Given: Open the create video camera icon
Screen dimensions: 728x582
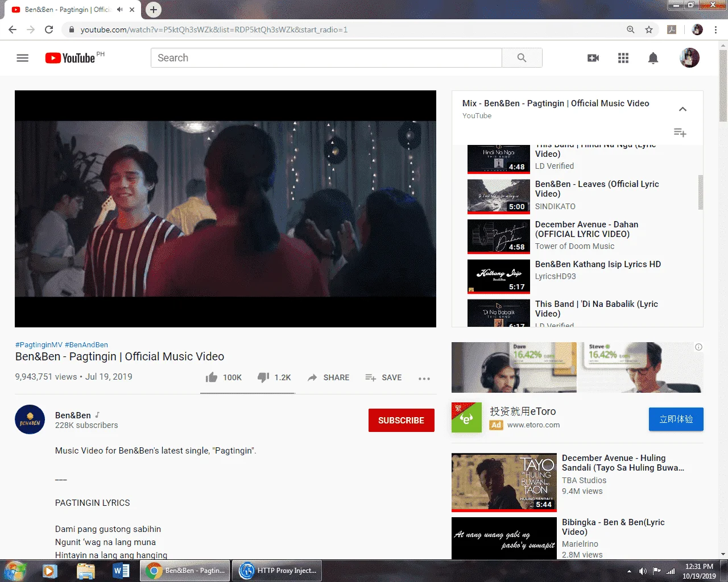Looking at the screenshot, I should point(593,58).
